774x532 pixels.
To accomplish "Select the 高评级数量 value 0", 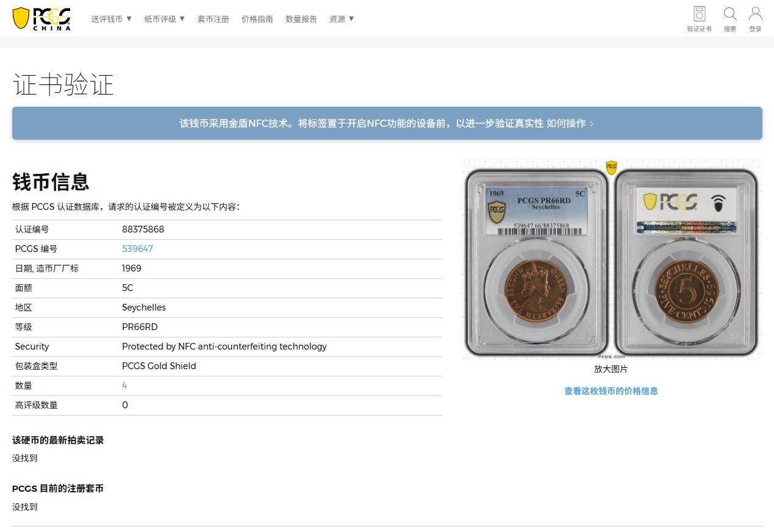I will 125,405.
